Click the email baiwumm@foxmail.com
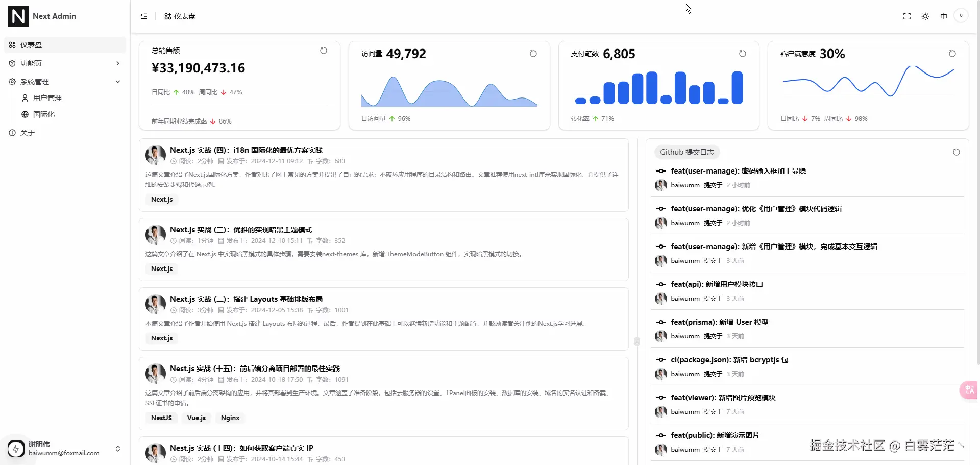Image resolution: width=980 pixels, height=465 pixels. point(64,453)
